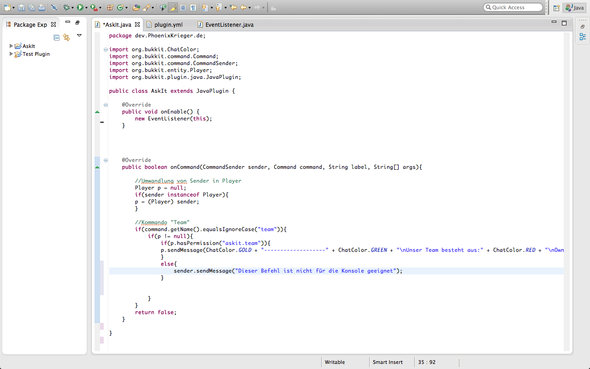Viewport: 590px width, 369px height.
Task: Toggle Link with Editor in Package Explorer
Action: pos(67,37)
